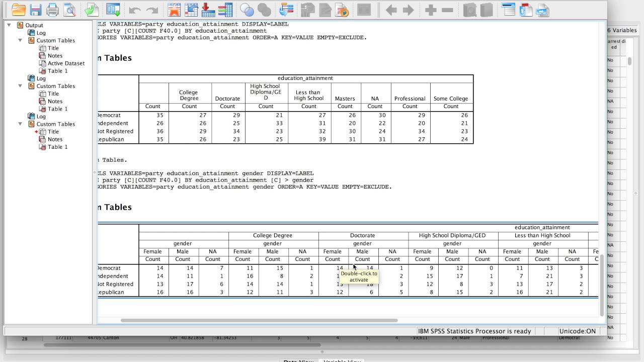Click the 'Unicode:ON' status bar entry

(577, 331)
